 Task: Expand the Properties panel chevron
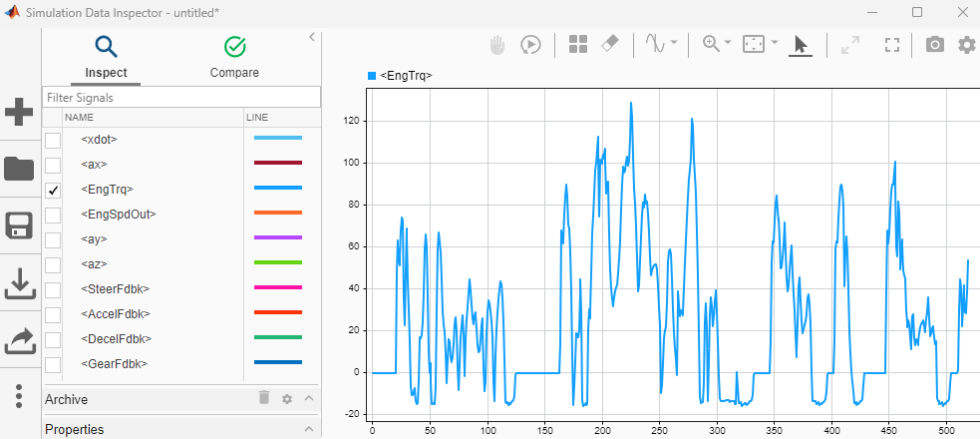pos(309,430)
